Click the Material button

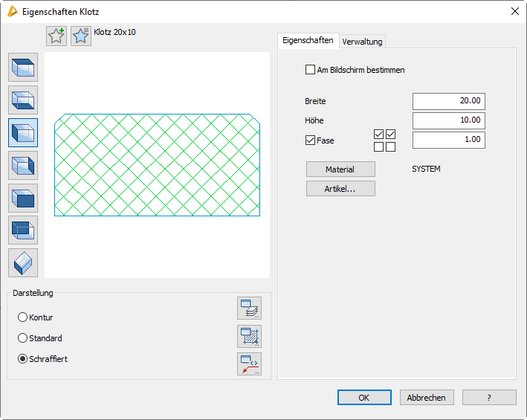pos(340,169)
